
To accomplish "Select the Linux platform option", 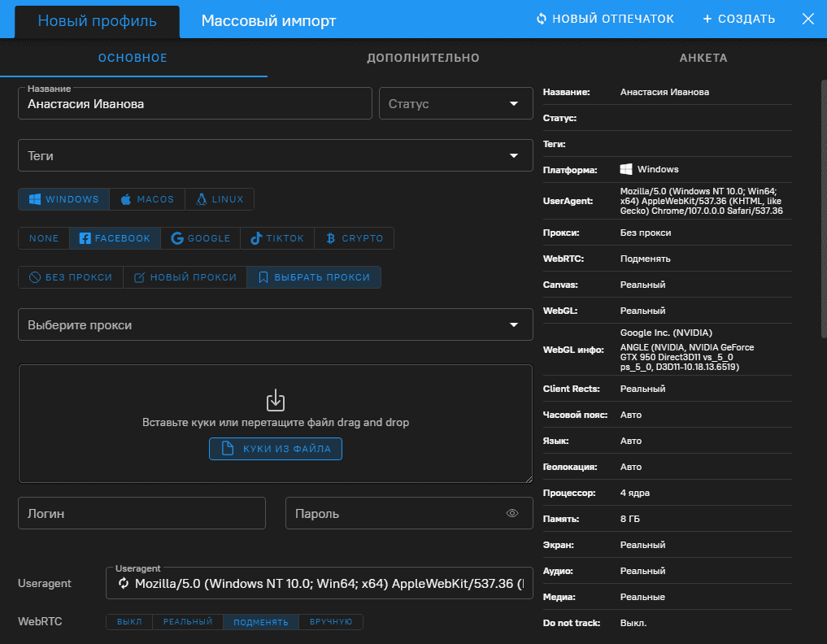I will click(220, 199).
